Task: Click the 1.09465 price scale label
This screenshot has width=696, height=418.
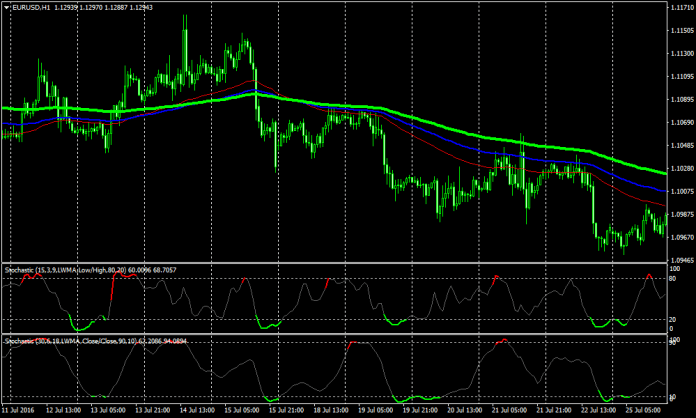Action: tap(681, 259)
